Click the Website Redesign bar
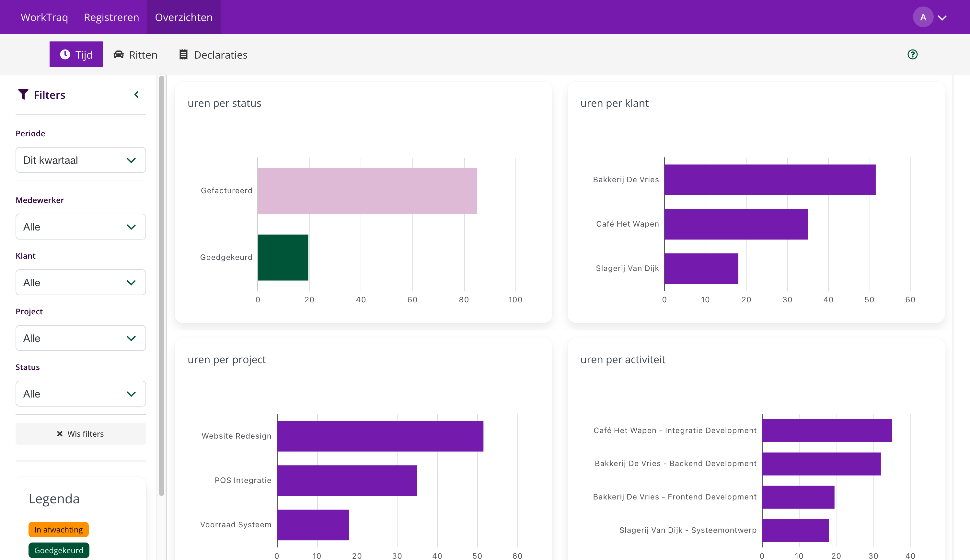This screenshot has width=970, height=560. coord(380,436)
